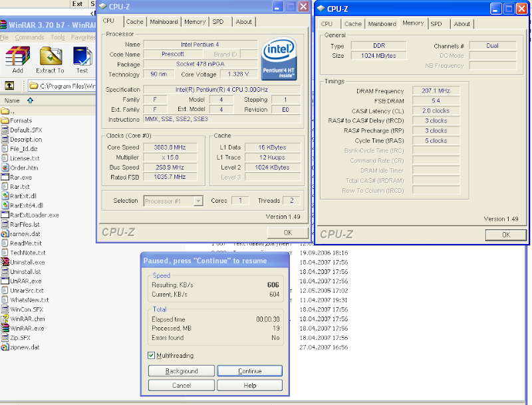
Task: Select File_Id.diz file icon
Action: (x=5, y=148)
